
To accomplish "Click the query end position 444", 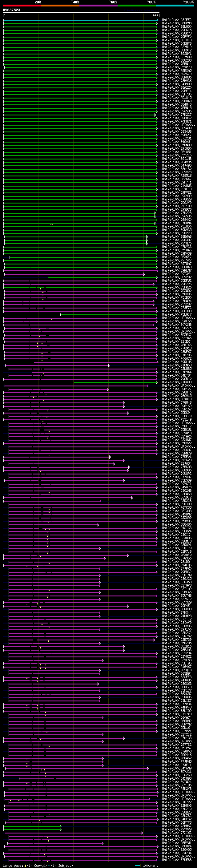I will (x=155, y=15).
